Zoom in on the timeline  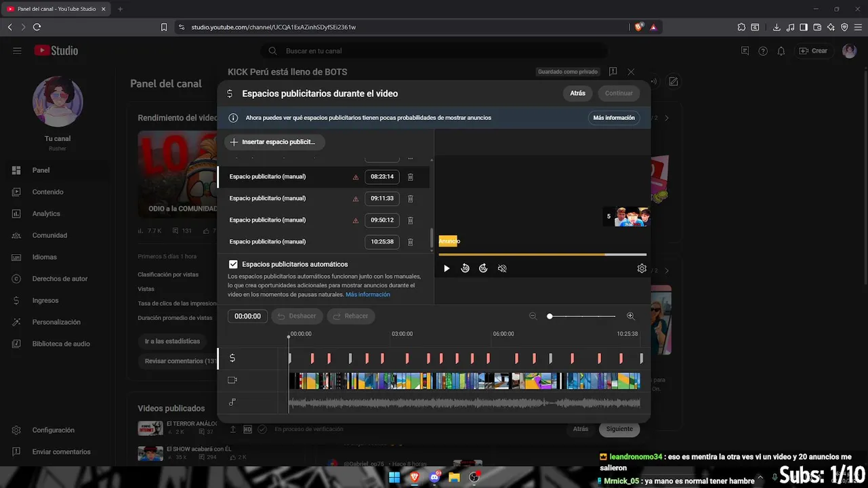pyautogui.click(x=631, y=316)
